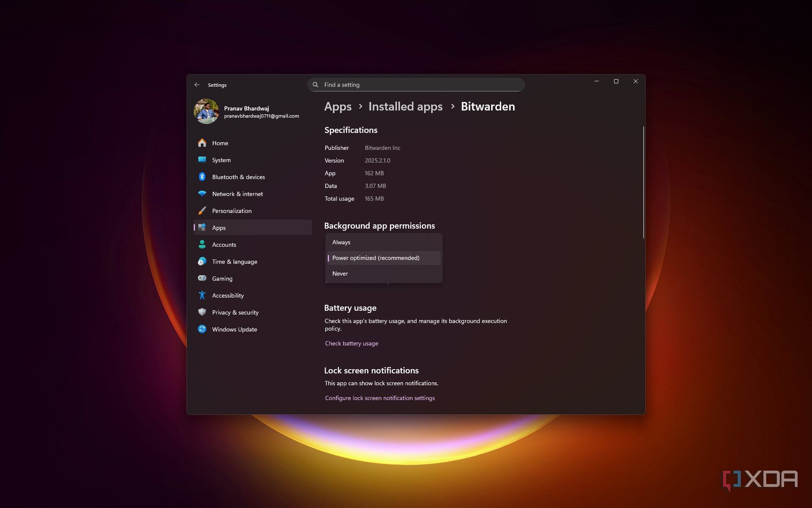Click the settings page vertical scrollbar
The image size is (812, 508).
pyautogui.click(x=643, y=182)
